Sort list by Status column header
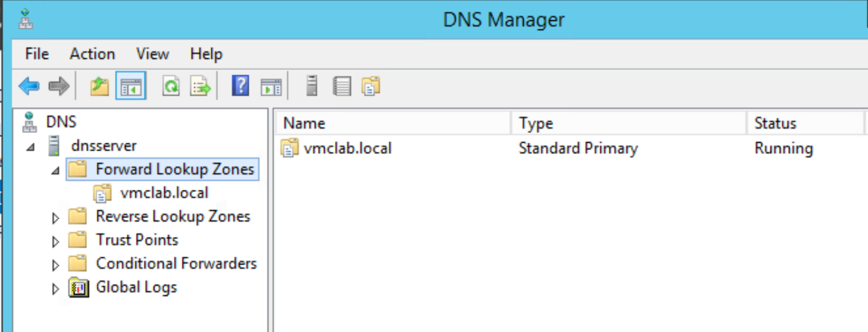This screenshot has height=332, width=868. tap(805, 123)
